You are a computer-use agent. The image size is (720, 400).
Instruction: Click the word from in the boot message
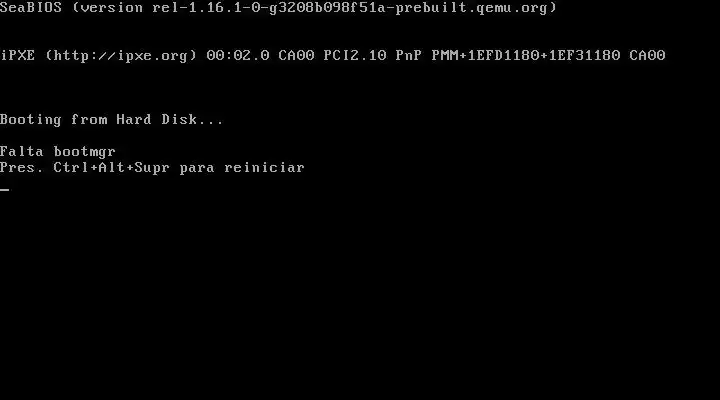click(x=89, y=119)
